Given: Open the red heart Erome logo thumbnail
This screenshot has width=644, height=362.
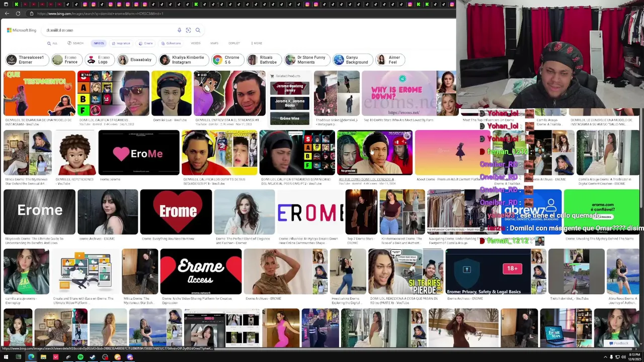Looking at the screenshot, I should coord(176,212).
